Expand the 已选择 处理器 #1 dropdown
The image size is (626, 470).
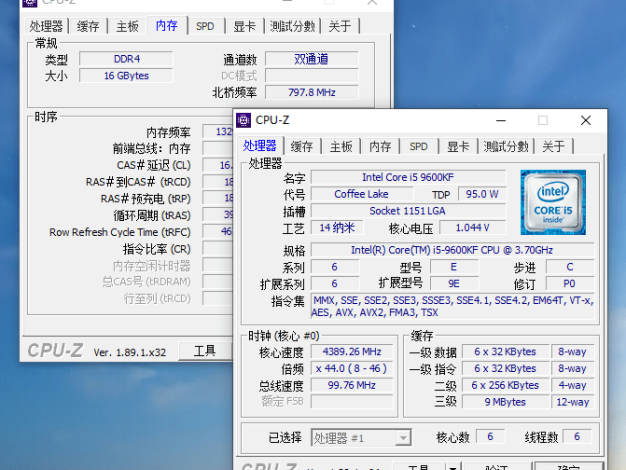[x=403, y=438]
